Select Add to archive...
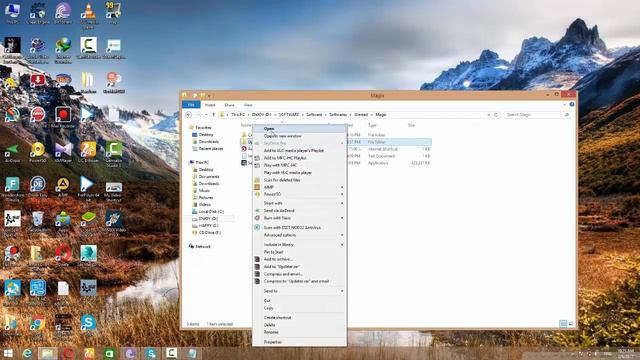The width and height of the screenshot is (640, 360). point(300,259)
